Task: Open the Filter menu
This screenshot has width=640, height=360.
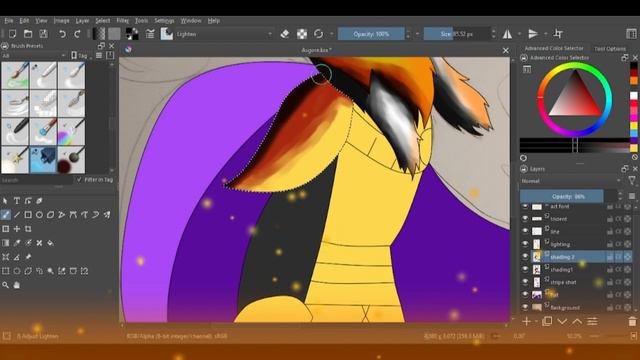Action: [122, 20]
